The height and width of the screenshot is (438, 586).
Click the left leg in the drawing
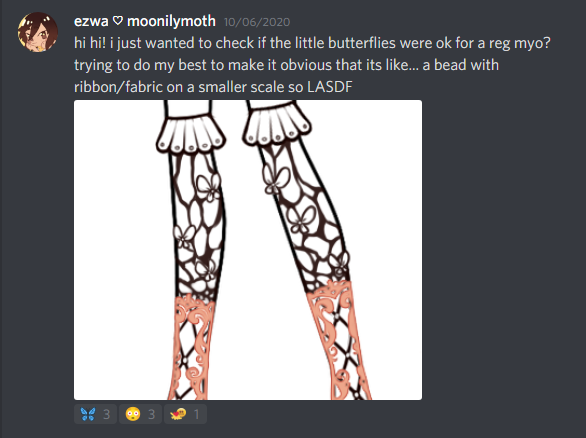(192, 250)
